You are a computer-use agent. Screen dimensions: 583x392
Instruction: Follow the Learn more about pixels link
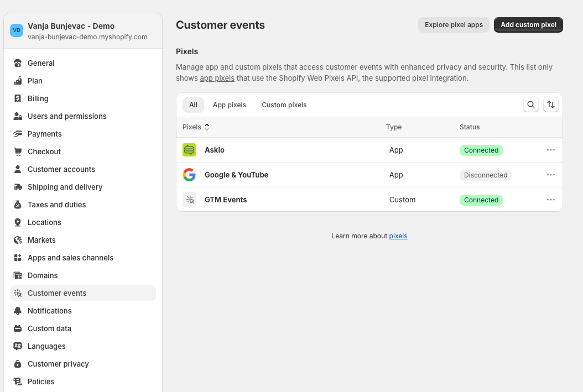pos(398,236)
